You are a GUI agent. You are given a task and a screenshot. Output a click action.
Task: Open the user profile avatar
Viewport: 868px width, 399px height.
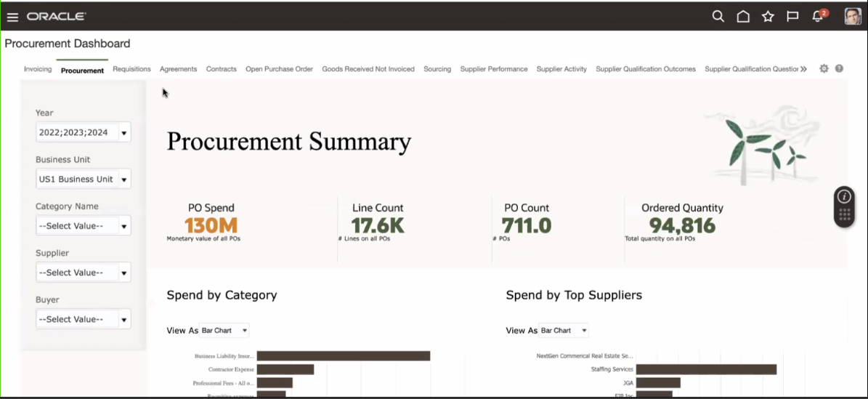pos(853,16)
